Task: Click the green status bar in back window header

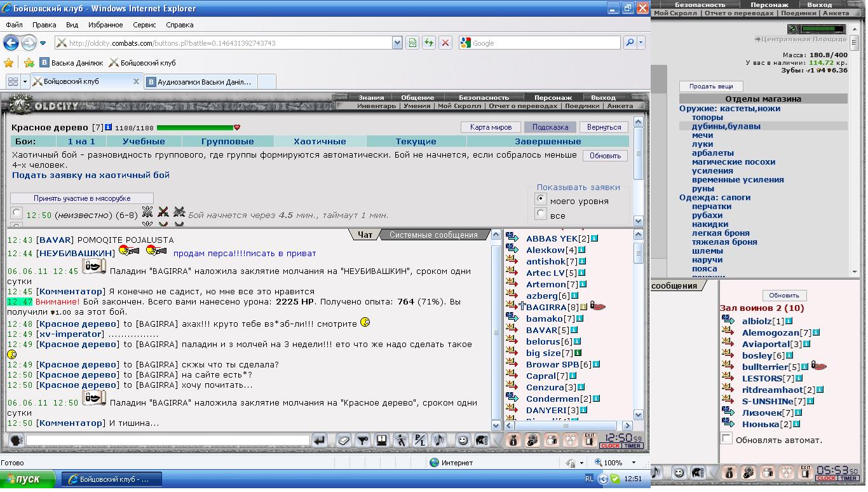Action: point(822,29)
